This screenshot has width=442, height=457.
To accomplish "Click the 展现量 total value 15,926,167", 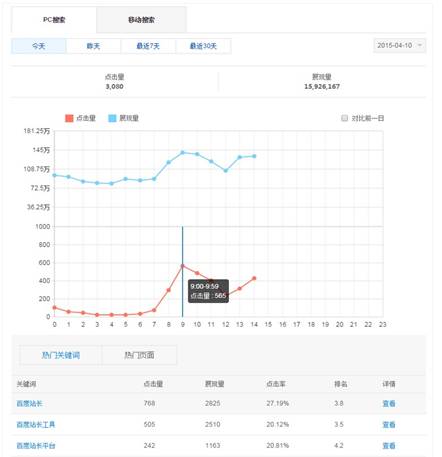I will (322, 86).
